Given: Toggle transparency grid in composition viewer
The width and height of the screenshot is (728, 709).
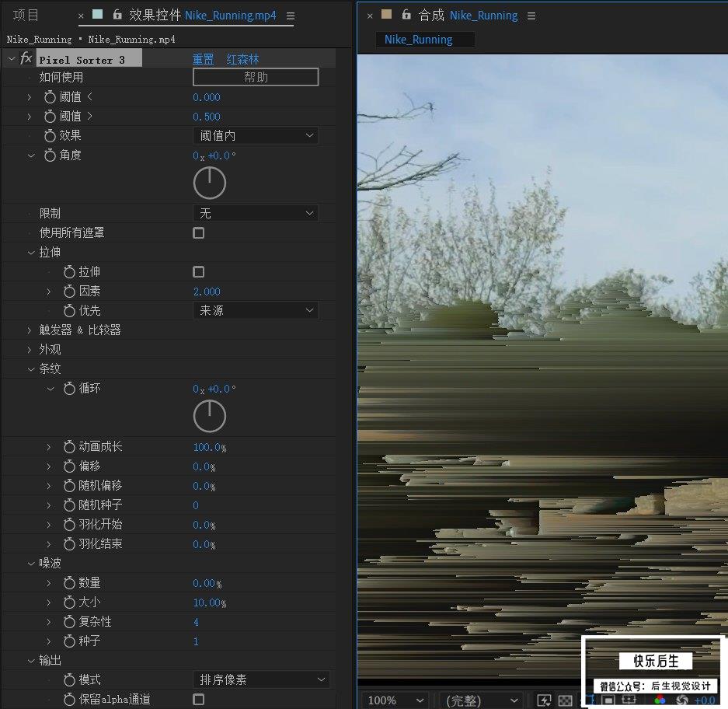Looking at the screenshot, I should pos(565,700).
